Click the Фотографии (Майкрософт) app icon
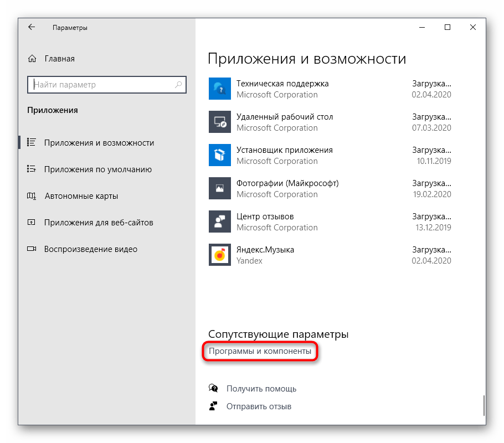504x443 pixels. pos(219,188)
